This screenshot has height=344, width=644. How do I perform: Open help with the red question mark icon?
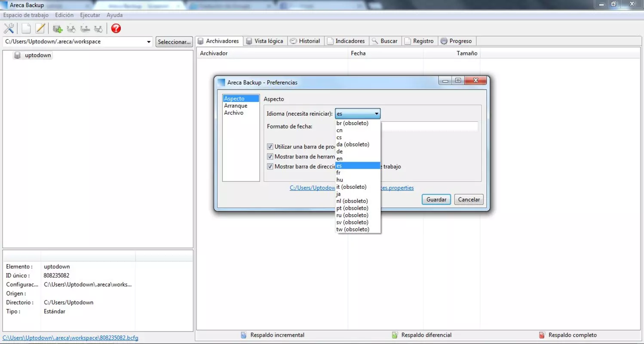click(116, 28)
